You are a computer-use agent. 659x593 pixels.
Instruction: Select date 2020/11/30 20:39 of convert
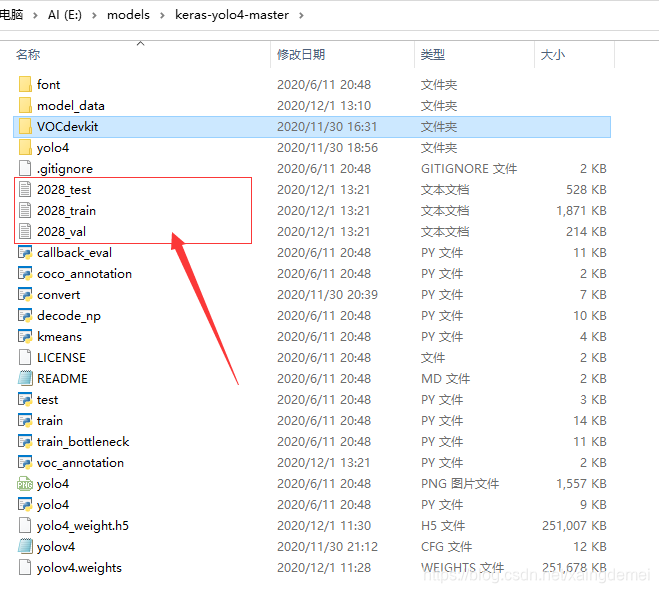coord(327,295)
